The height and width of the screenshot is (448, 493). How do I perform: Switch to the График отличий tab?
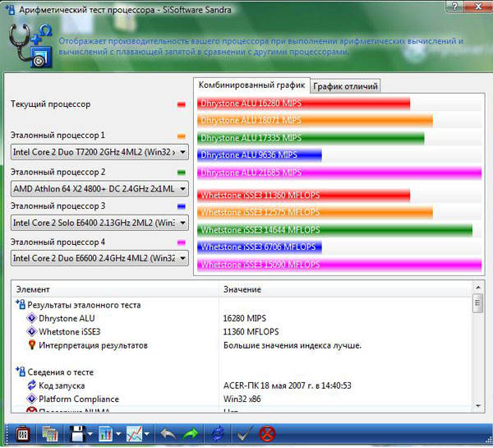[345, 86]
